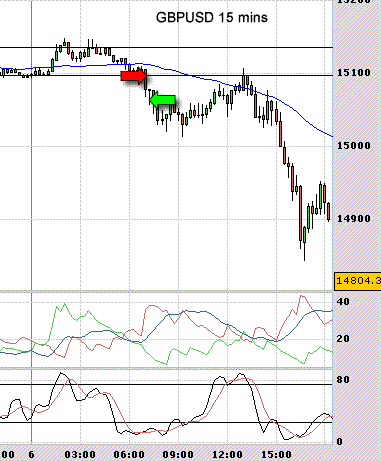The width and height of the screenshot is (381, 461).
Task: Select the 15:00 time axis label
Action: pos(276,454)
